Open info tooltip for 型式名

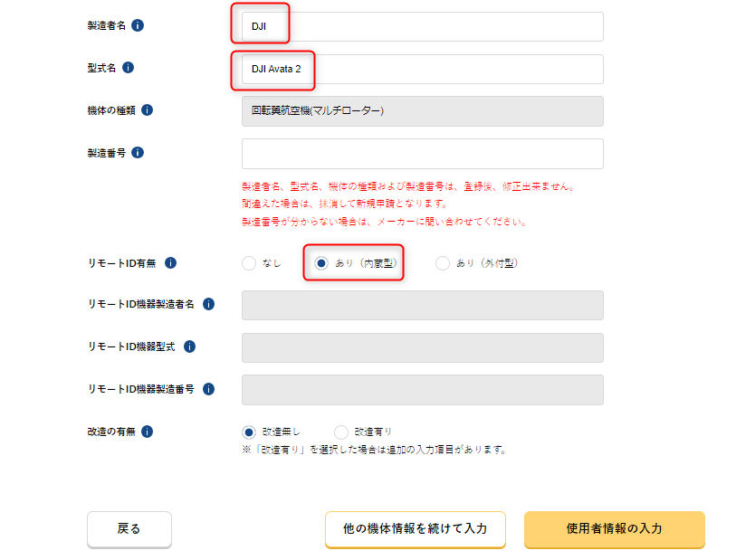(x=128, y=68)
